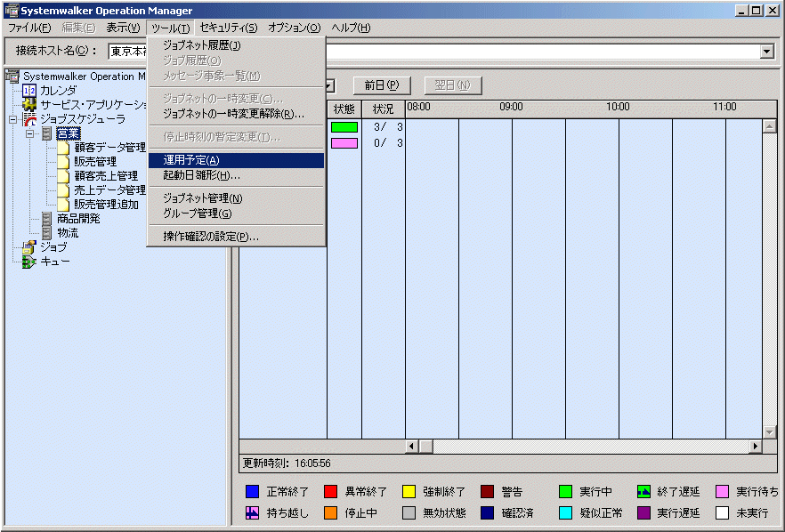This screenshot has height=532, width=785.
Task: Click the キュー queue icon in tree
Action: (x=29, y=262)
